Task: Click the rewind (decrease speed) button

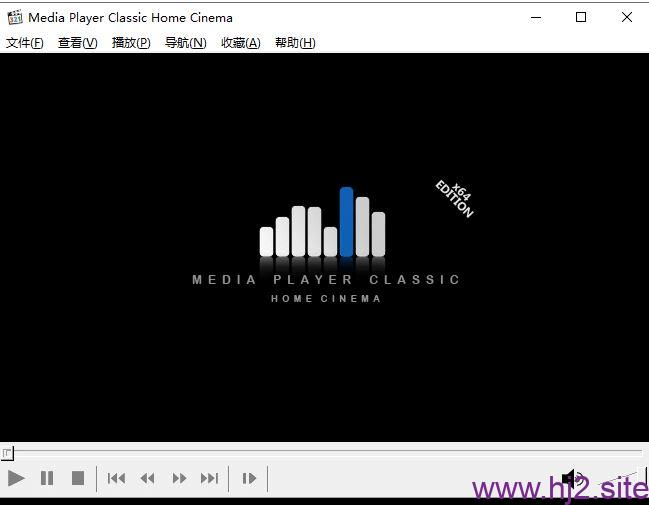Action: point(148,479)
